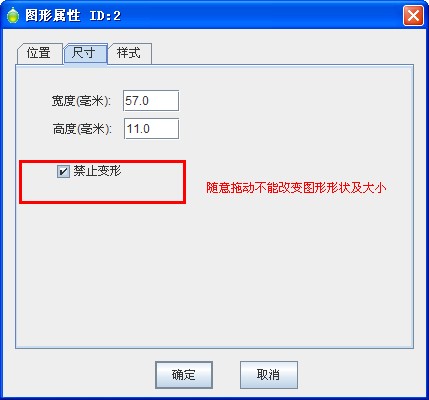This screenshot has width=429, height=400.
Task: Open the 样式 tab
Action: 130,53
